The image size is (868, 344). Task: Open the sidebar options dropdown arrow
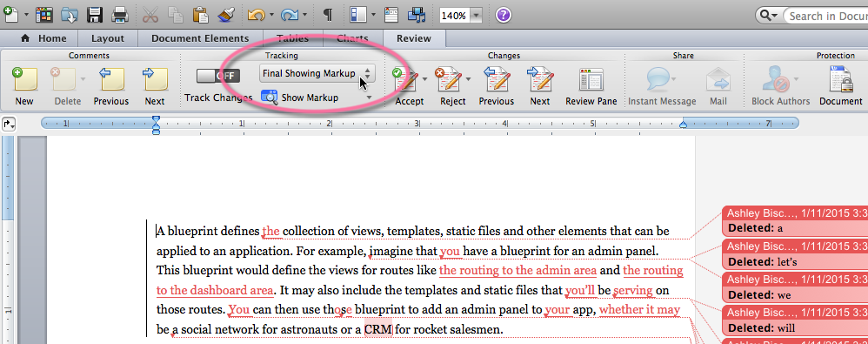pos(374,16)
